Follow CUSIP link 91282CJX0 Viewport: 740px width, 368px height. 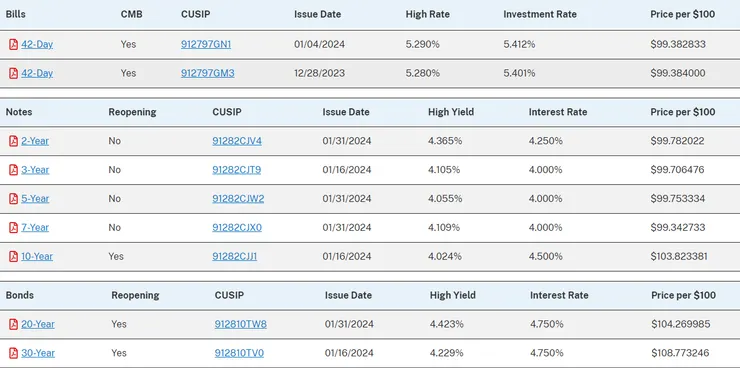click(x=237, y=227)
